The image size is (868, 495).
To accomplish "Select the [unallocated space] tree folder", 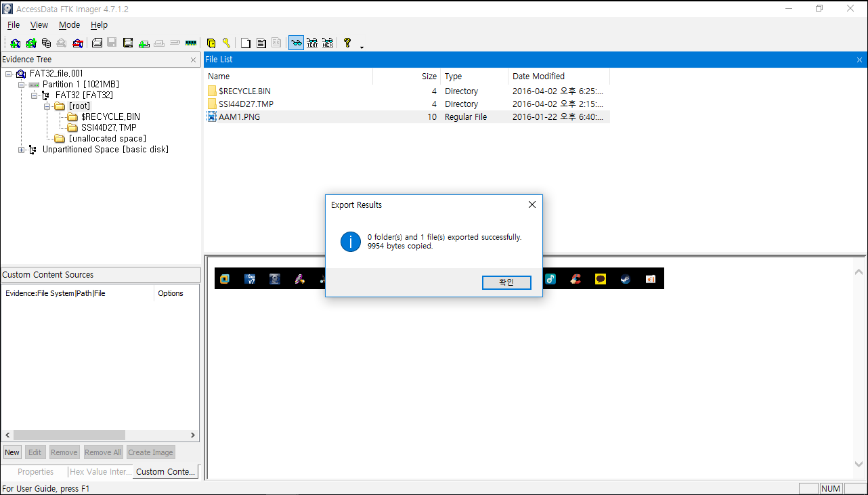I will (107, 138).
